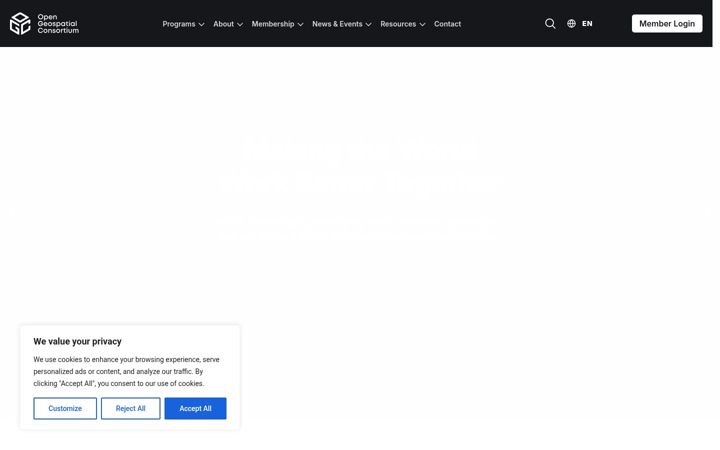The image size is (720, 450).
Task: Expand the Programs menu chevron
Action: (x=201, y=24)
